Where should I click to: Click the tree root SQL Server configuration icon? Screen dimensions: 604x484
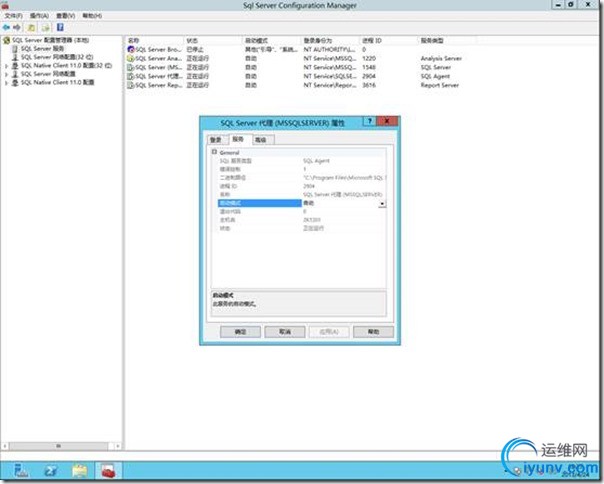pos(7,40)
